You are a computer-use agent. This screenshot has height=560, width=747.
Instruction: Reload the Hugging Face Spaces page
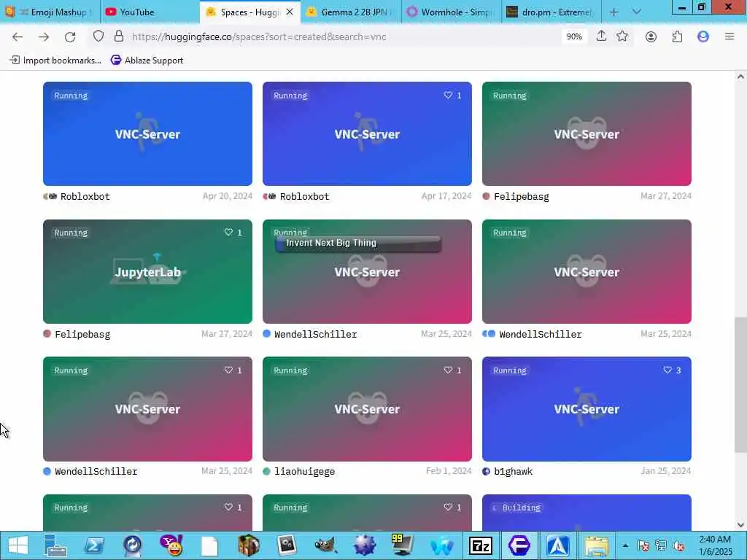70,36
